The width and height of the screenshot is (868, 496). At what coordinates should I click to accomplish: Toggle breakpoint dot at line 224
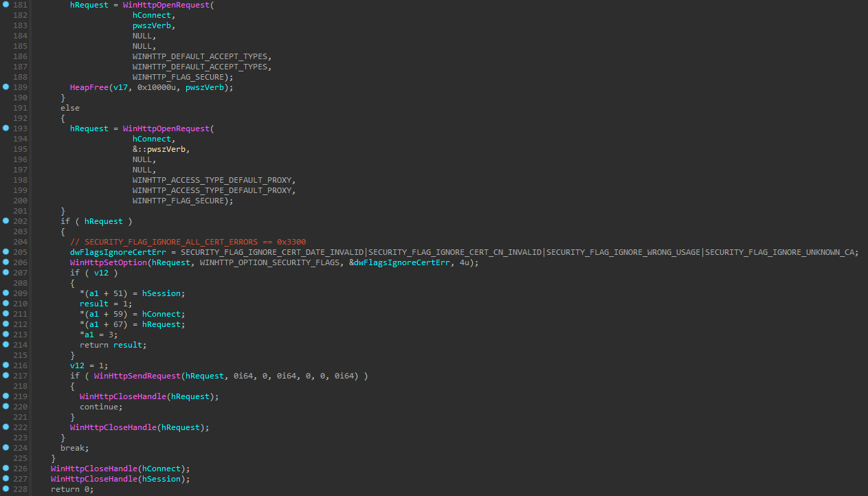6,448
